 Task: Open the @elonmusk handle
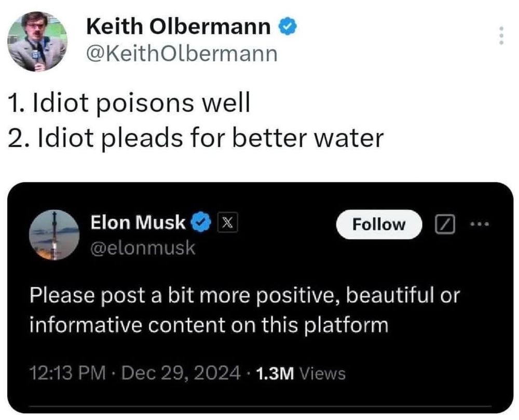click(x=143, y=248)
